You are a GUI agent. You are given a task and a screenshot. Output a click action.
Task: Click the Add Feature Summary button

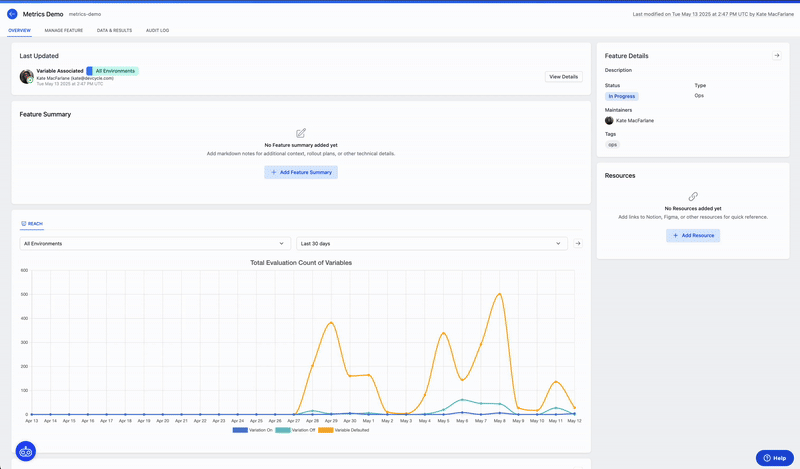(x=301, y=172)
